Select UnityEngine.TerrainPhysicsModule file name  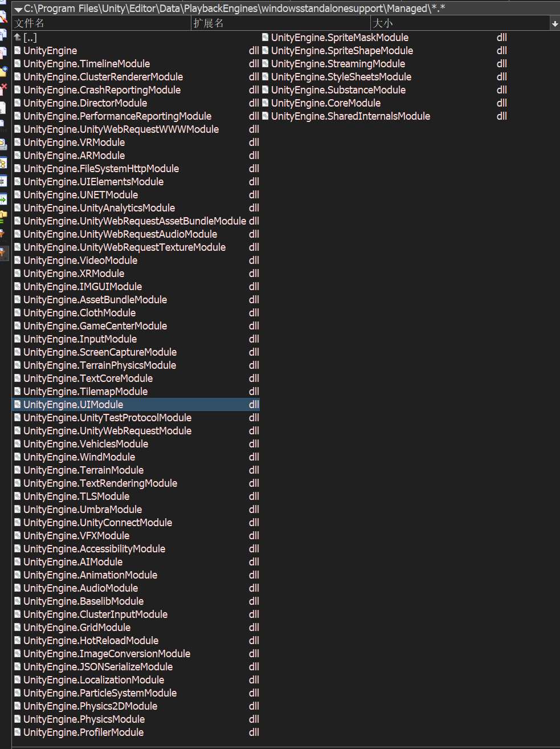[x=100, y=365]
